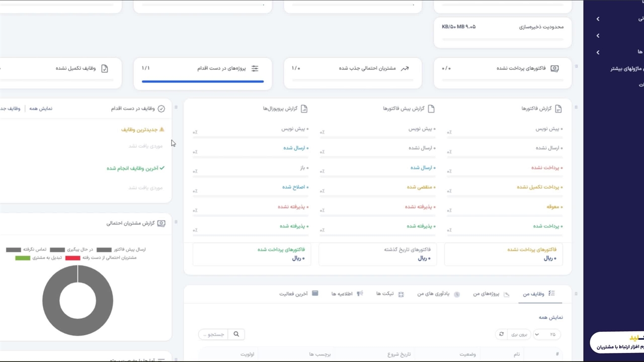Click the proposals report (گزارش پروپوزال‌ها) icon
Screen dimensions: 644x362
[304, 109]
